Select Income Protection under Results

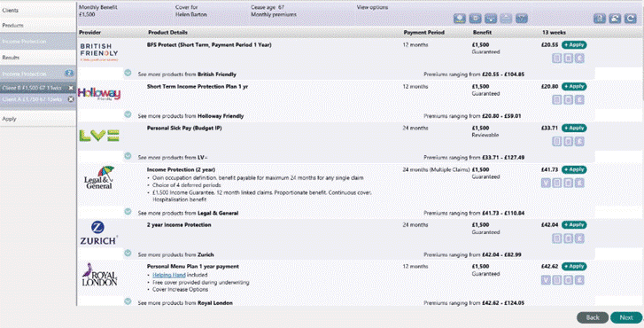point(38,74)
